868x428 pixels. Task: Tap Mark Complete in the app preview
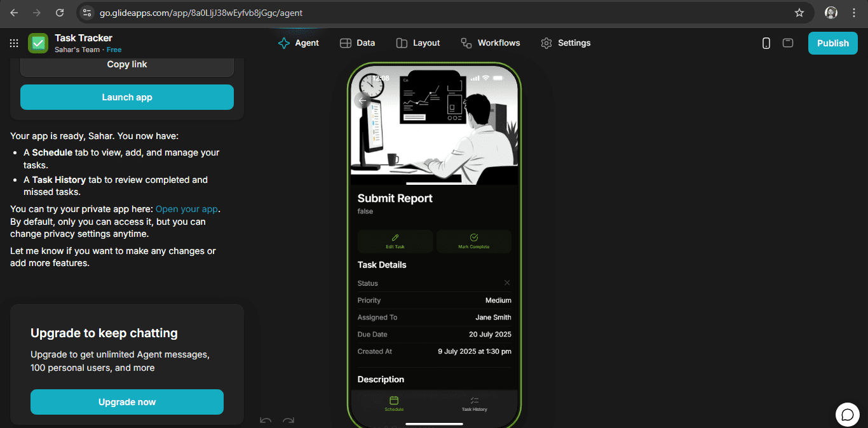pyautogui.click(x=474, y=241)
